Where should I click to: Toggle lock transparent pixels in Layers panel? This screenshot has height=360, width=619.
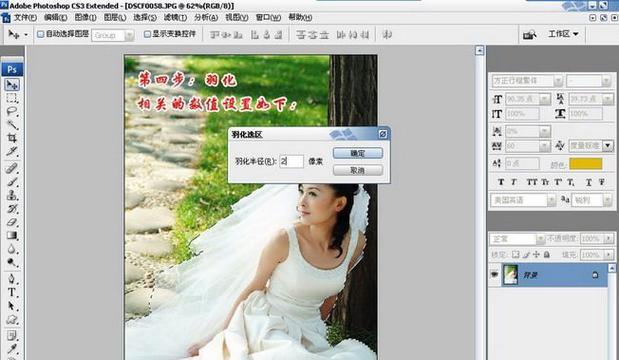tap(515, 255)
